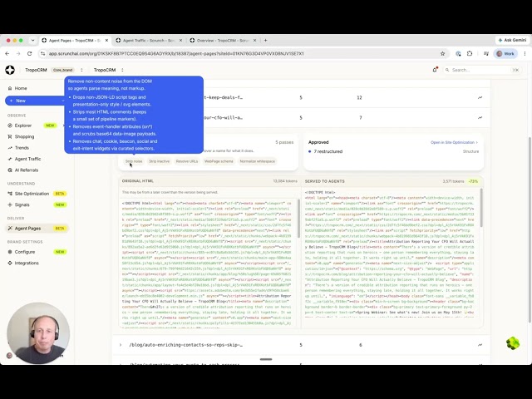Viewport: 532px width, 399px height.
Task: Open the notifications bell
Action: coord(435,70)
